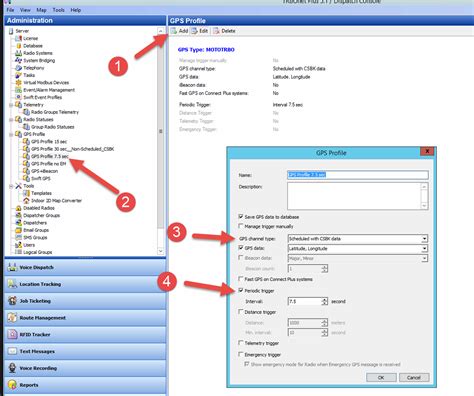474x396 pixels.
Task: Click the Voice Dispatch panel icon
Action: 12,267
